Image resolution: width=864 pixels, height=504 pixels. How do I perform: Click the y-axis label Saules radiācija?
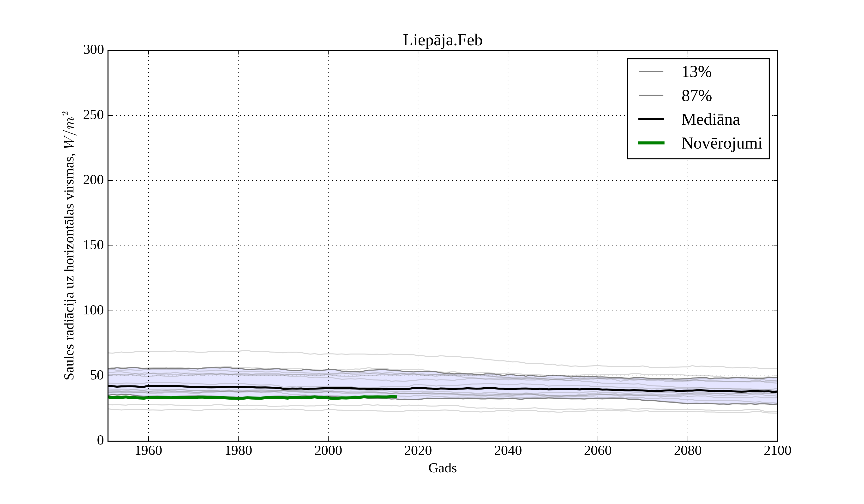[69, 246]
